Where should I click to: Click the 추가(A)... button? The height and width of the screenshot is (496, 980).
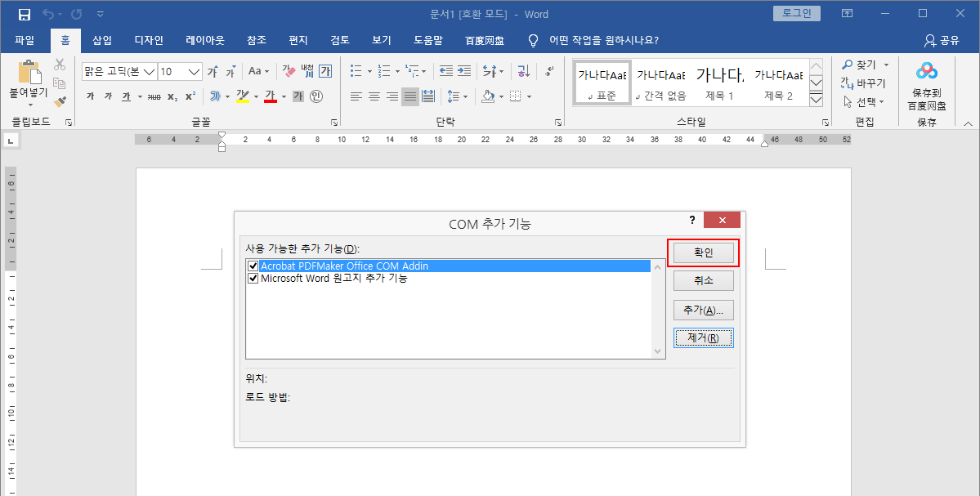[x=703, y=310]
